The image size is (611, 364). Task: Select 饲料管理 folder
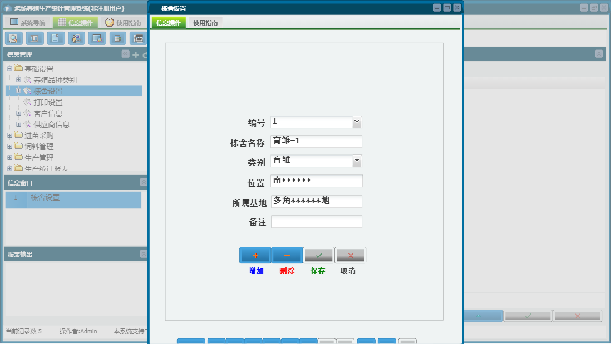pyautogui.click(x=39, y=147)
